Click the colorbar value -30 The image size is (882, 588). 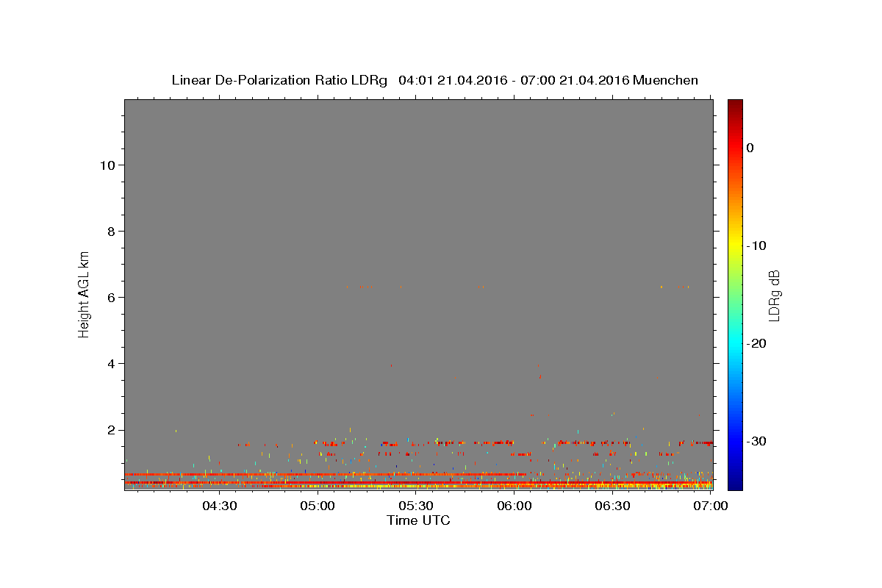[x=757, y=441]
